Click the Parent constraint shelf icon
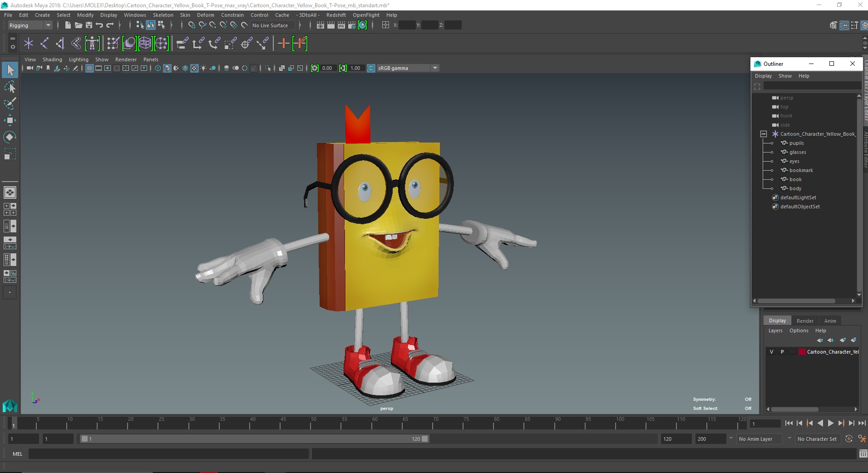 182,44
